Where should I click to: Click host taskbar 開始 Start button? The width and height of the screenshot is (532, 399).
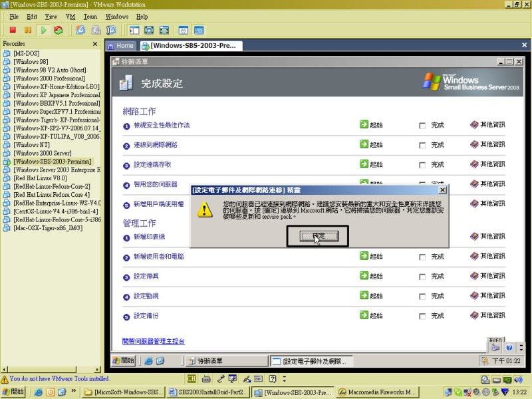coord(13,392)
